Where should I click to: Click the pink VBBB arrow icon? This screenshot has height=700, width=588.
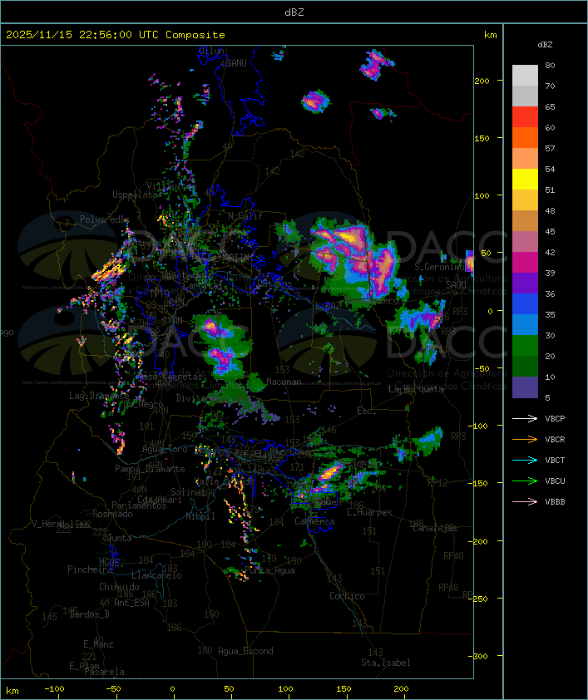click(525, 502)
